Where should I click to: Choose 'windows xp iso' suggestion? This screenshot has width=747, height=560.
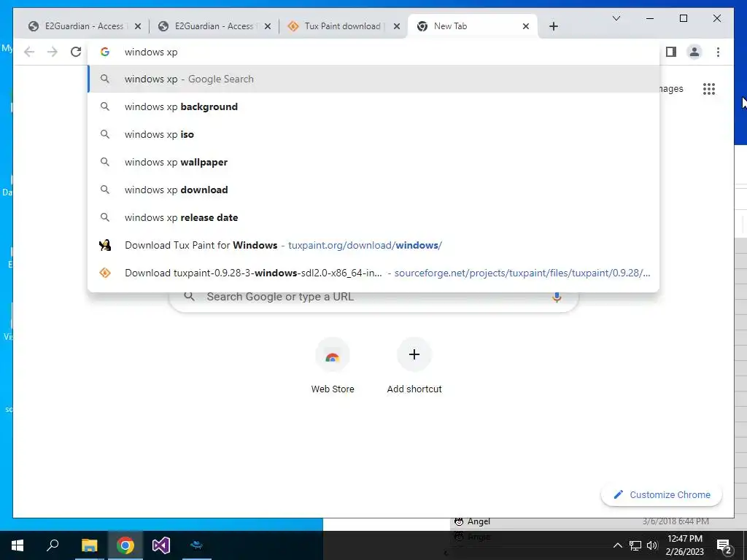(x=374, y=134)
